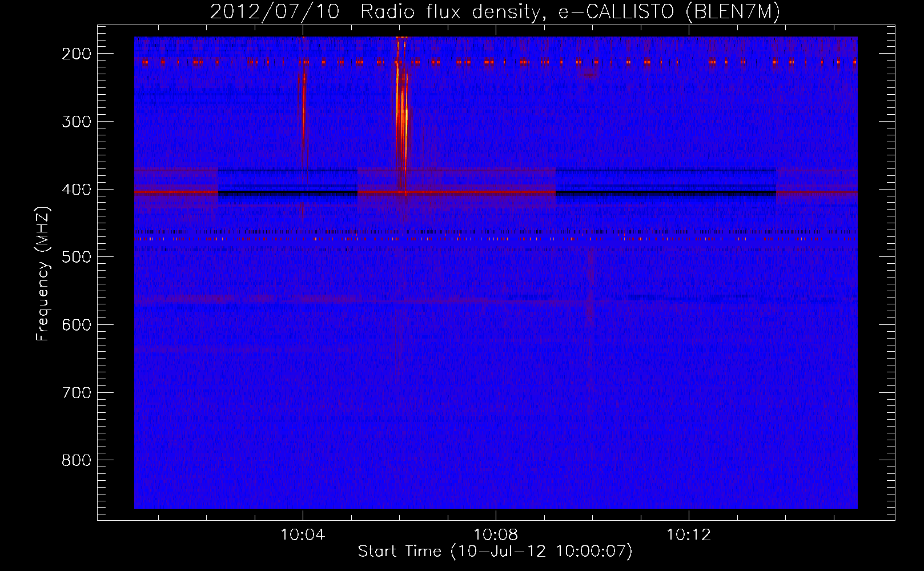
Task: Click the '300' frequency tick label
Action: [x=76, y=122]
